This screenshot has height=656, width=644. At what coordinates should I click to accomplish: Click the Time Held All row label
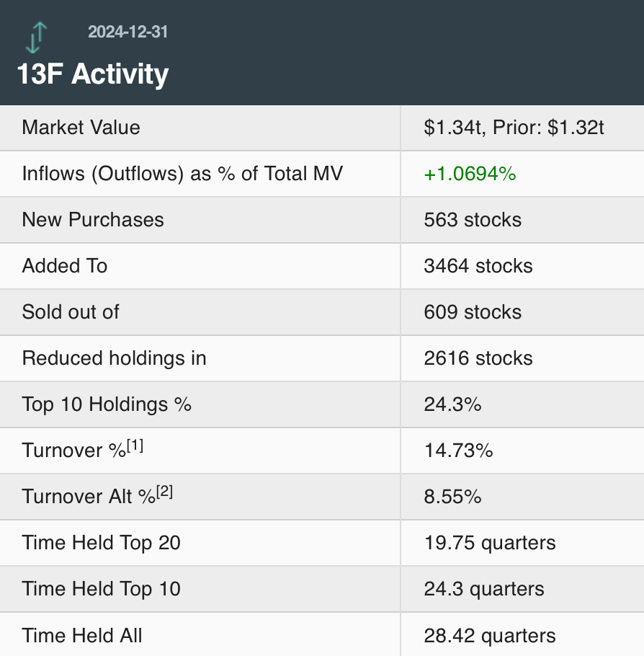82,635
